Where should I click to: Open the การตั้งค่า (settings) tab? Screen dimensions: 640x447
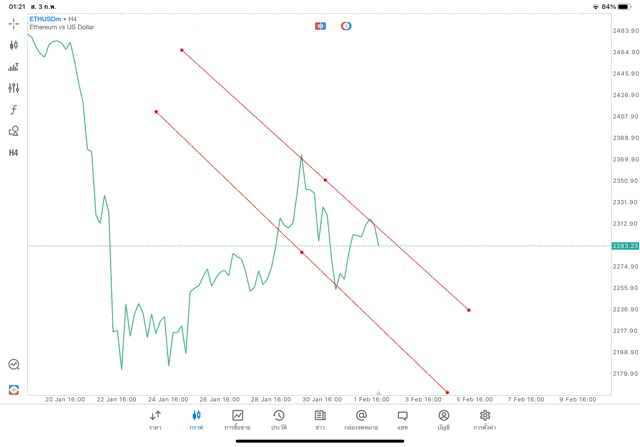pyautogui.click(x=485, y=419)
